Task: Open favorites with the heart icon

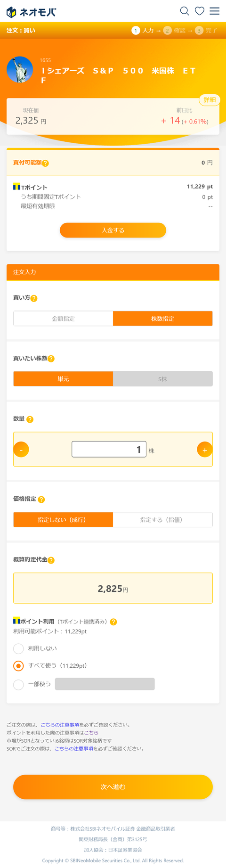Action: 200,11
